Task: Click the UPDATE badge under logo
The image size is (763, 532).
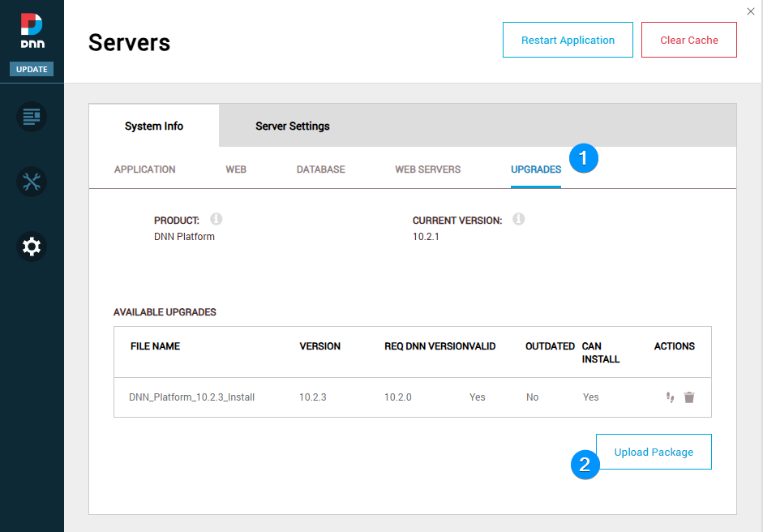Action: tap(32, 69)
